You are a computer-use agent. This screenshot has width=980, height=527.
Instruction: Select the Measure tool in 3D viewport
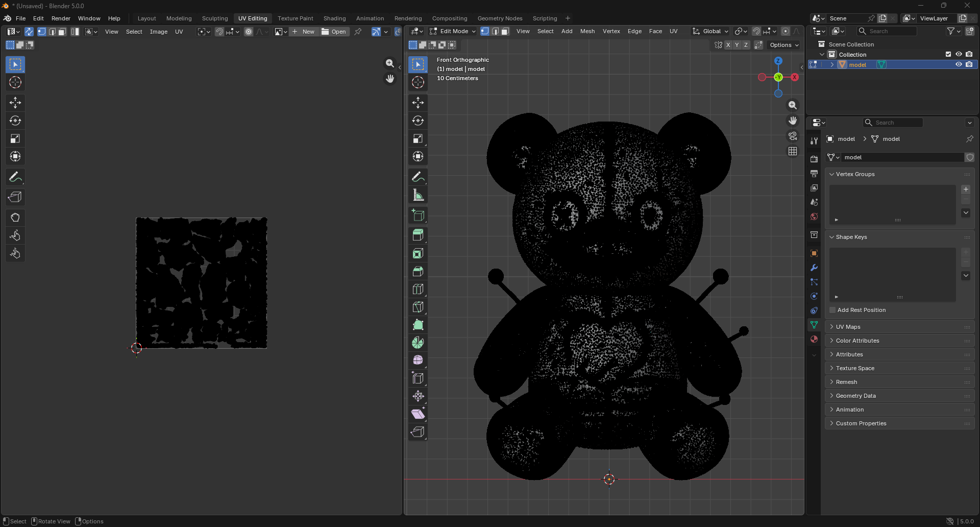[418, 195]
